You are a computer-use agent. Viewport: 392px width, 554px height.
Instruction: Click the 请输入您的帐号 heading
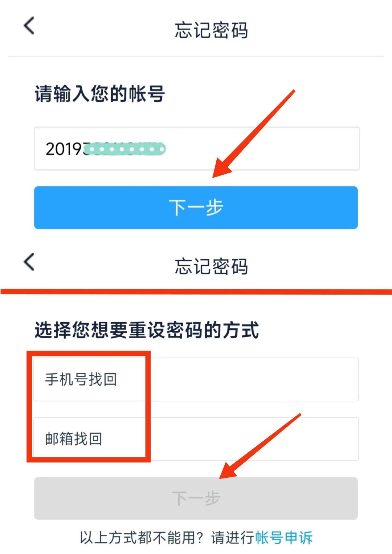point(100,94)
